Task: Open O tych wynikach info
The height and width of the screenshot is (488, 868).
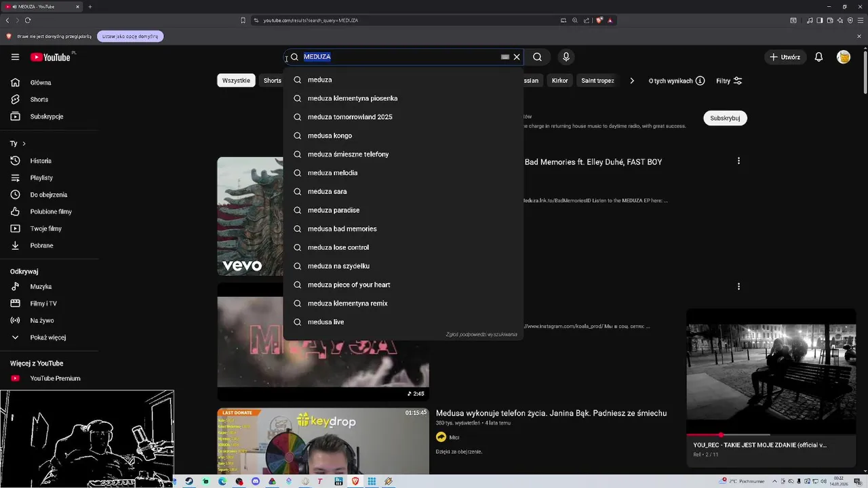Action: 677,81
